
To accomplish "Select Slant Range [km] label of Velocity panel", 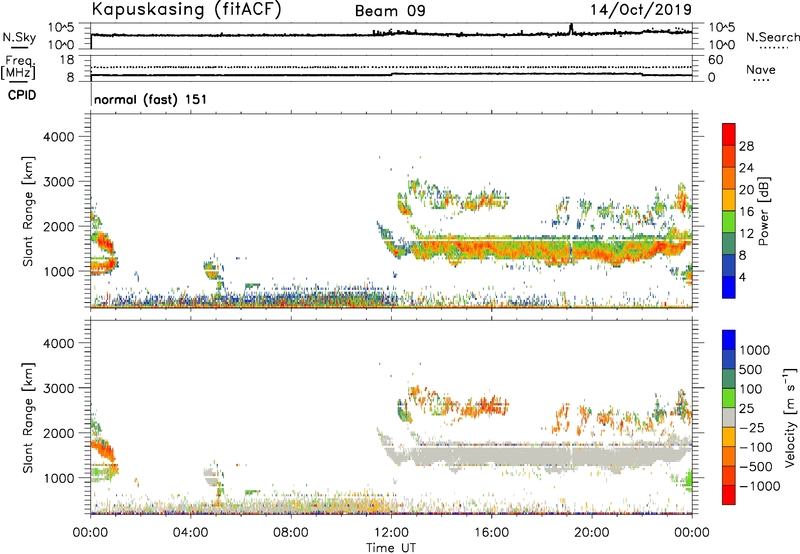I will pos(28,418).
